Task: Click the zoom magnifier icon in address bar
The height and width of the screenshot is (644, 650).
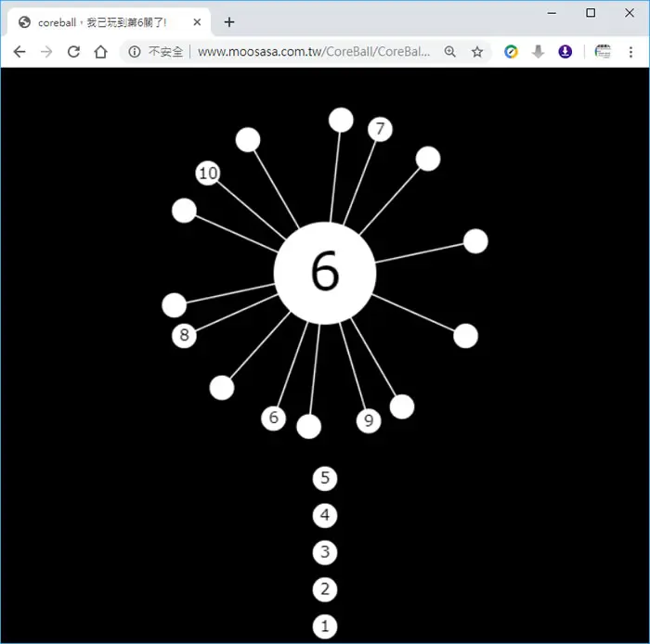Action: [450, 52]
